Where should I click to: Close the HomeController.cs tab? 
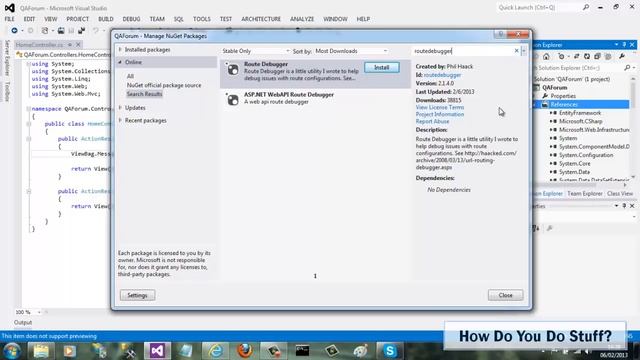coord(78,44)
